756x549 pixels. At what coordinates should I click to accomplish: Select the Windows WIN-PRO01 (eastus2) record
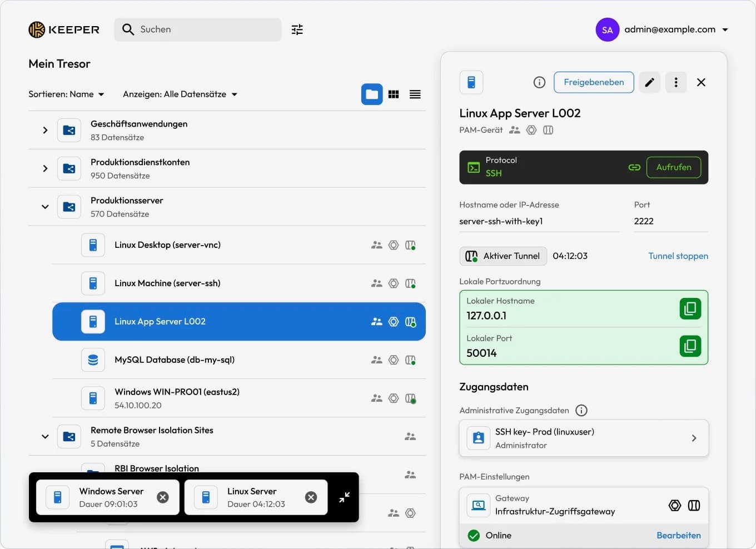[x=239, y=398]
